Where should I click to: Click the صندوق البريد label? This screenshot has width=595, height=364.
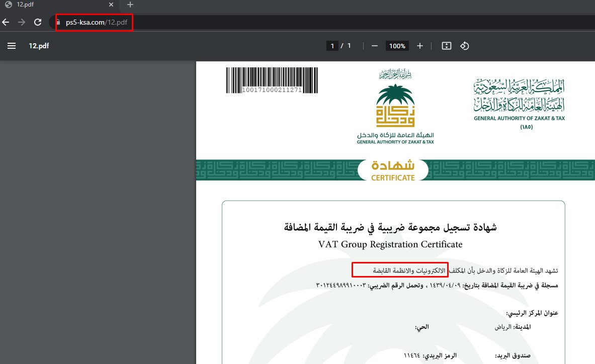(513, 355)
